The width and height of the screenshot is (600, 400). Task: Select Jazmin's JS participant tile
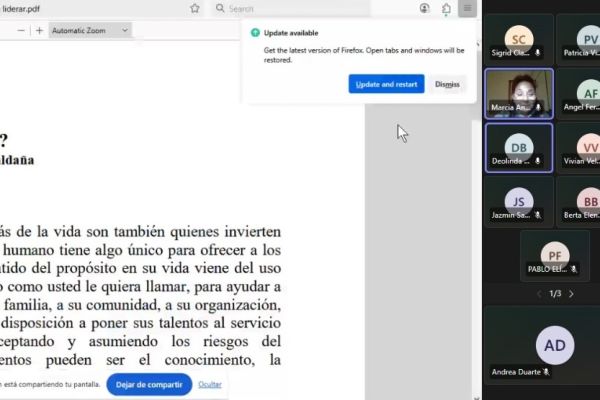518,203
